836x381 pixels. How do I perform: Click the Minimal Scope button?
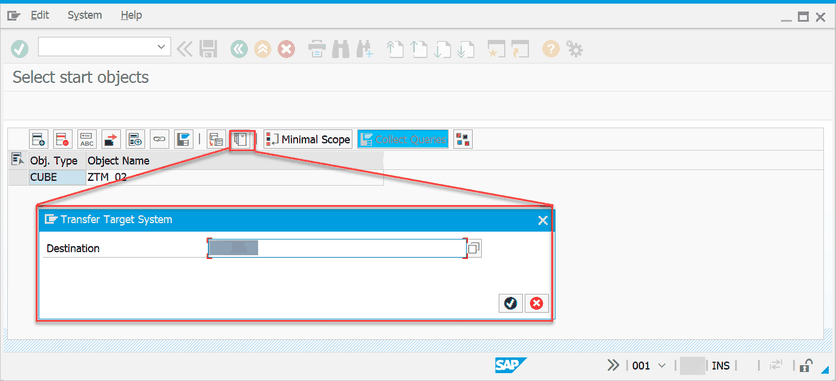(x=308, y=140)
